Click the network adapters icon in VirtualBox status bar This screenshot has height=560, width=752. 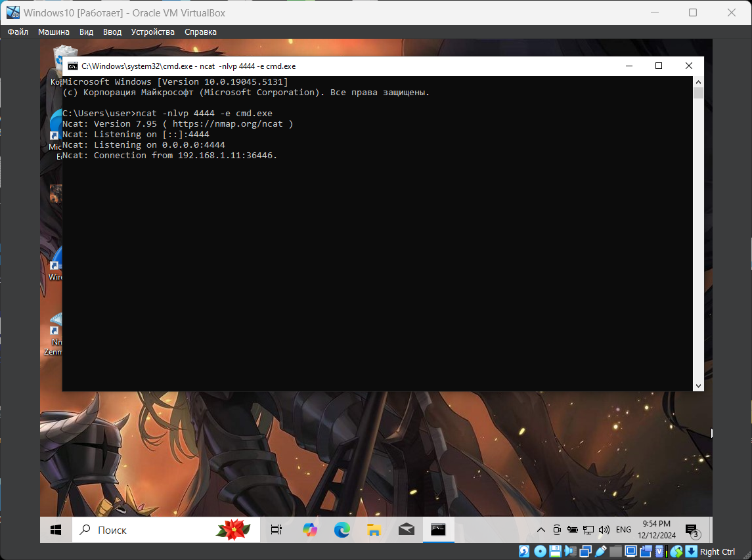[586, 551]
